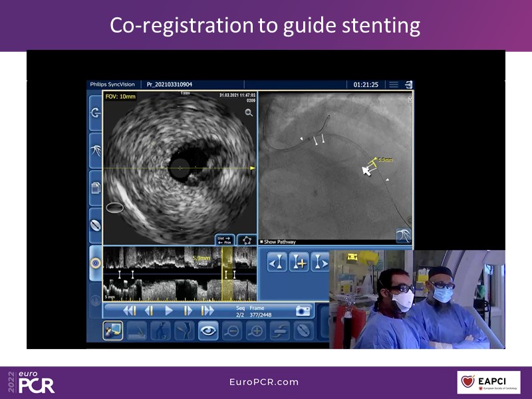Viewport: 532px width, 399px height.
Task: Click the zoom in magnifier button
Action: click(x=255, y=331)
